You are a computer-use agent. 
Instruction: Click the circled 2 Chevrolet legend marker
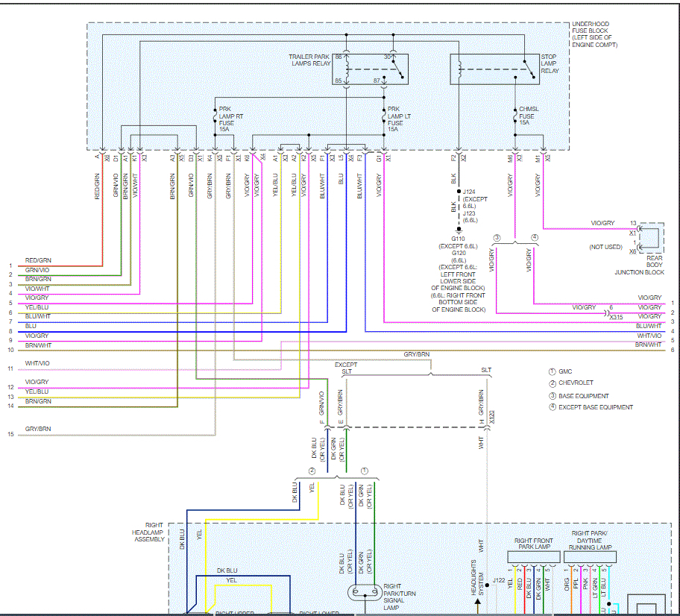coord(552,383)
